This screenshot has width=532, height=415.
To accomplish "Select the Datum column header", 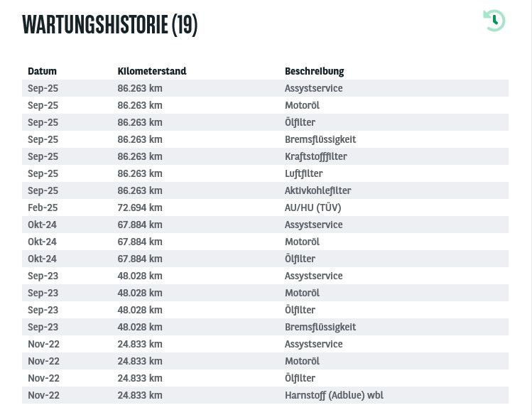I will pyautogui.click(x=42, y=71).
